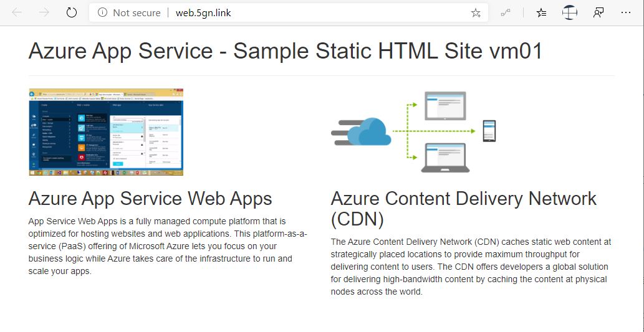
Task: Click the feedback person icon
Action: coord(598,12)
